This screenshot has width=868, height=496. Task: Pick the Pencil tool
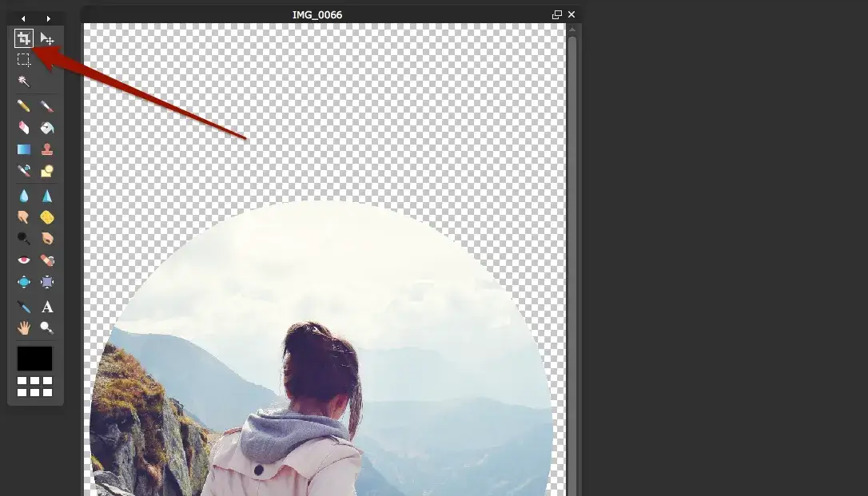(x=24, y=106)
